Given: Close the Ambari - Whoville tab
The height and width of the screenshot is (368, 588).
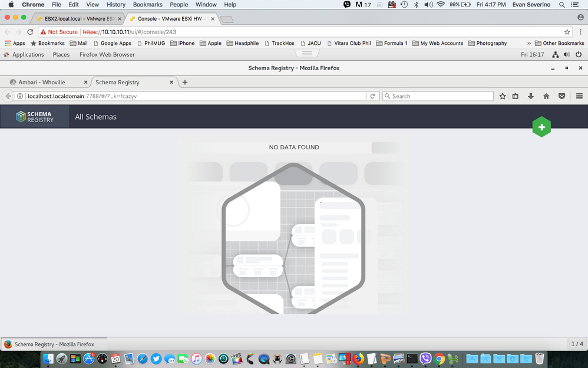Looking at the screenshot, I should [85, 82].
